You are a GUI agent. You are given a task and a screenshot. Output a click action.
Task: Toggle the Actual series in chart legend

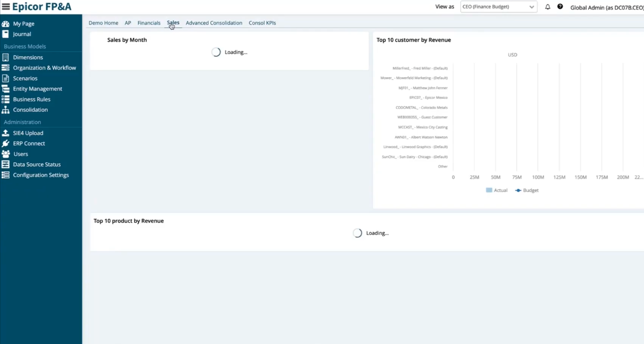497,190
